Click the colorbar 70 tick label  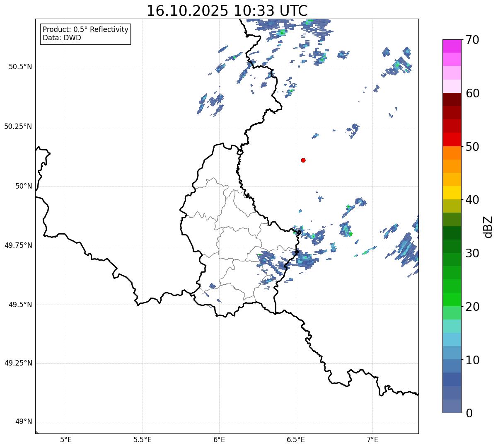pyautogui.click(x=472, y=40)
